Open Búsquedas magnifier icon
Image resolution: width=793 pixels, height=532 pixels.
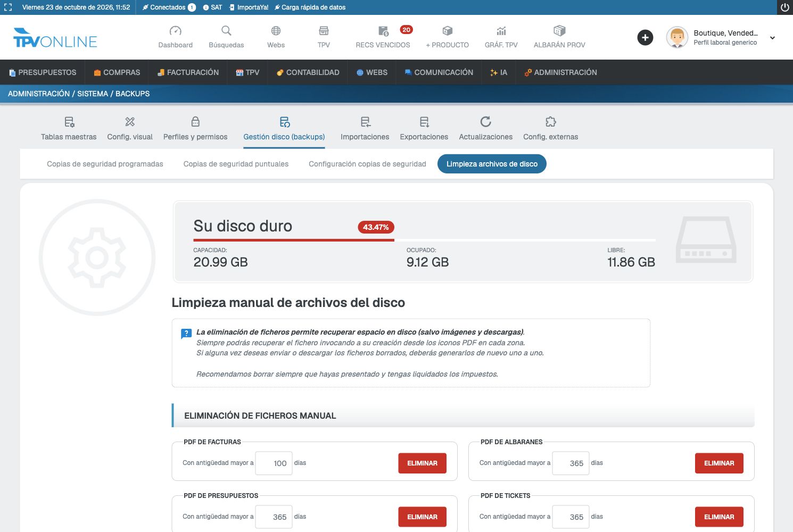pyautogui.click(x=226, y=31)
